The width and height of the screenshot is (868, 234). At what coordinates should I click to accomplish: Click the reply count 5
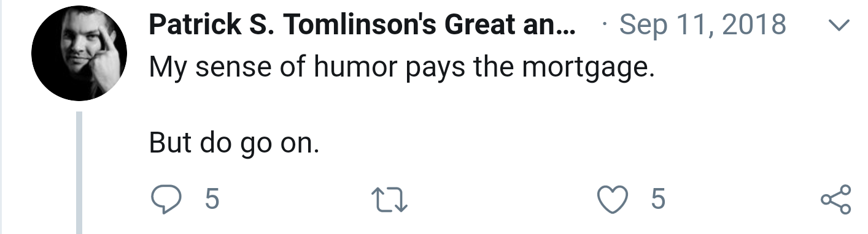(211, 200)
